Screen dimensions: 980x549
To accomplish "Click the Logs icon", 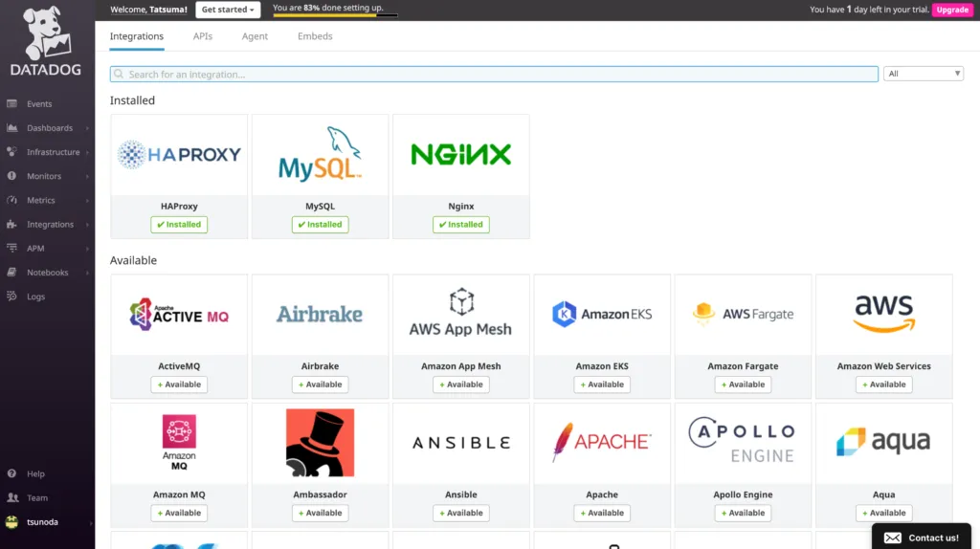I will click(11, 296).
